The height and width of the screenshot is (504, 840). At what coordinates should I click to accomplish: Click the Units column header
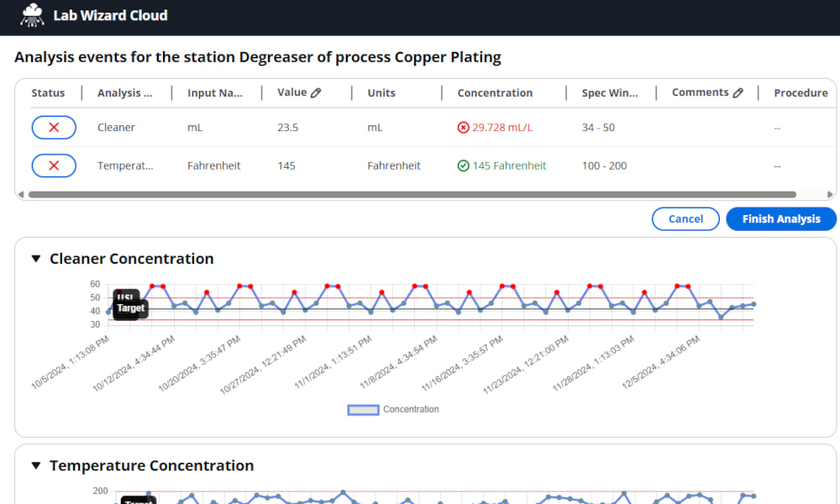coord(381,93)
